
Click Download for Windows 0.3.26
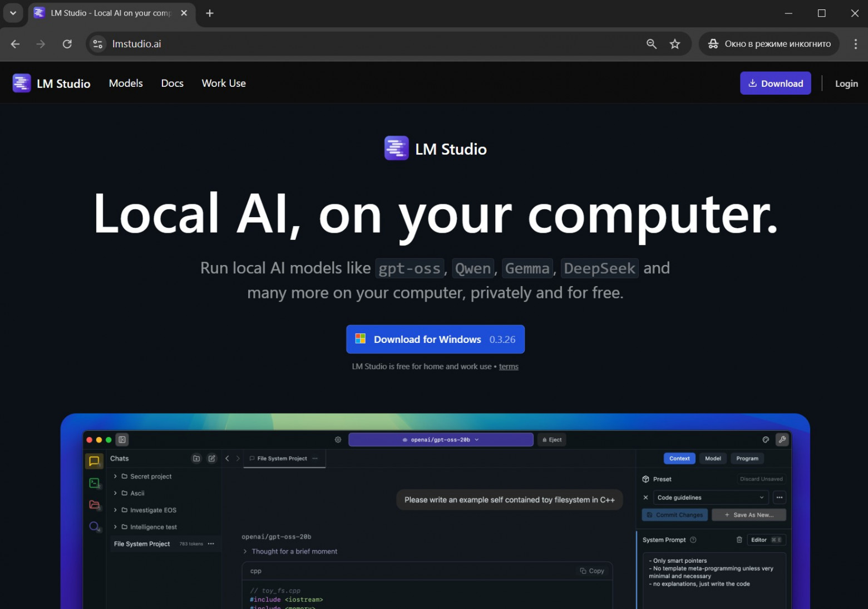point(435,339)
